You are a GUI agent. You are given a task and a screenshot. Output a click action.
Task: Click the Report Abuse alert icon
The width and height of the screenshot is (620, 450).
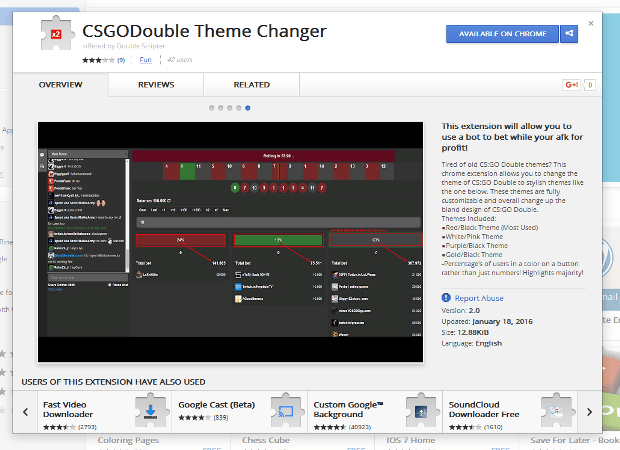(446, 298)
